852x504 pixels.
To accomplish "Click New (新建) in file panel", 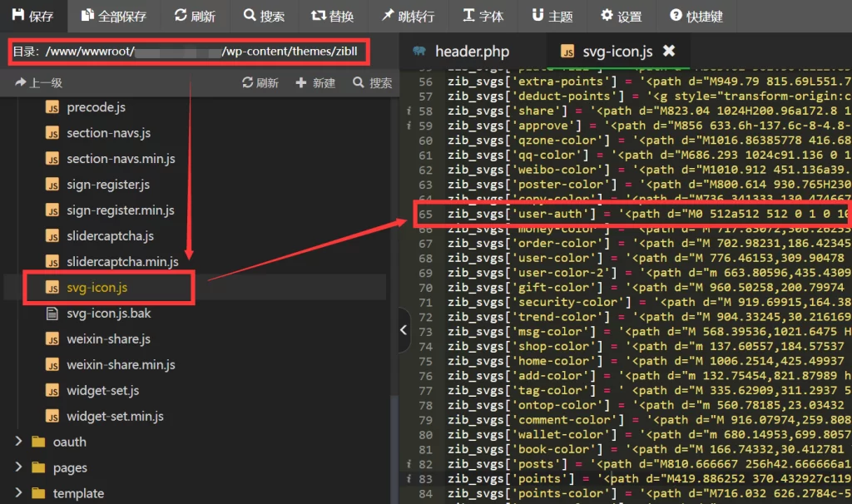I will coord(315,82).
